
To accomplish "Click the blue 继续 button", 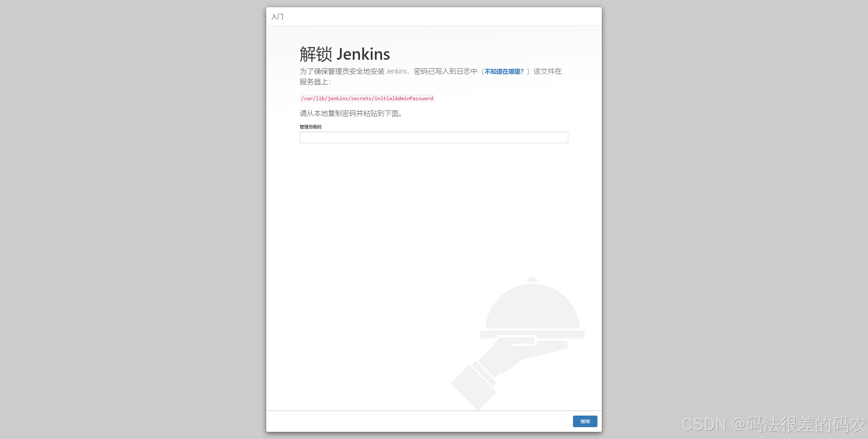I will 585,421.
